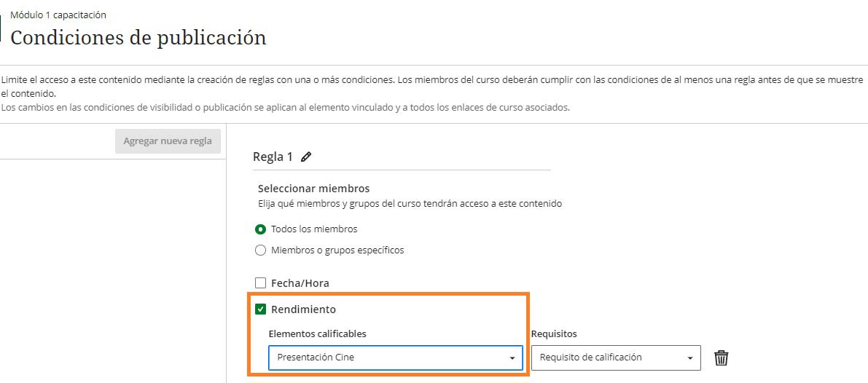Screen dimensions: 868x383
Task: Go back to Módulo 1 capacitación
Action: (x=58, y=15)
